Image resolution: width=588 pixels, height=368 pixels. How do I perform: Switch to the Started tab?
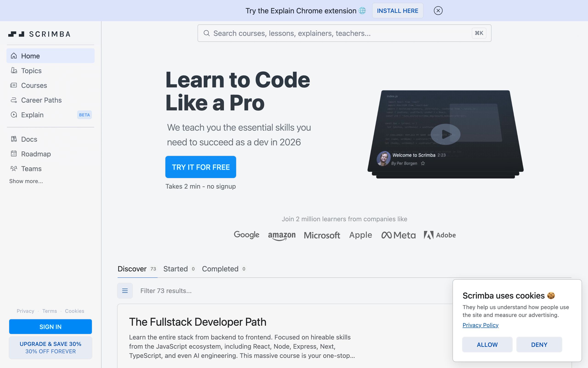pos(179,269)
